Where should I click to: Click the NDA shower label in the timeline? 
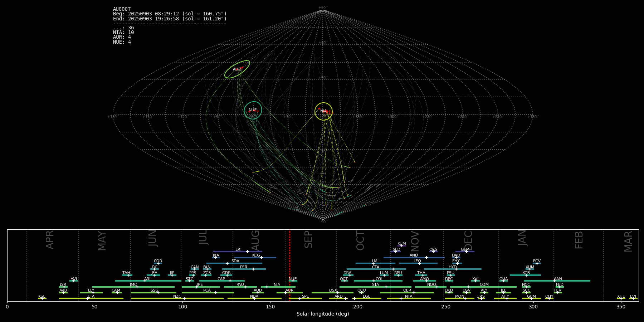[x=254, y=297]
